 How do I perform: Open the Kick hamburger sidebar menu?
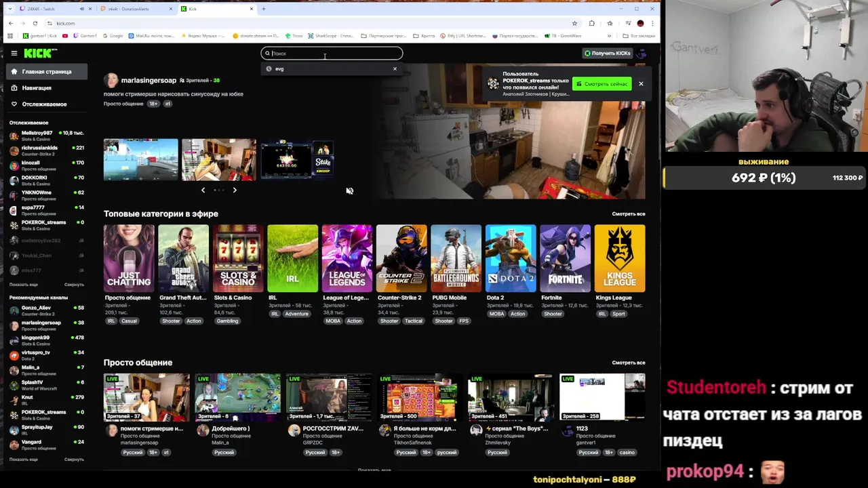click(x=14, y=53)
